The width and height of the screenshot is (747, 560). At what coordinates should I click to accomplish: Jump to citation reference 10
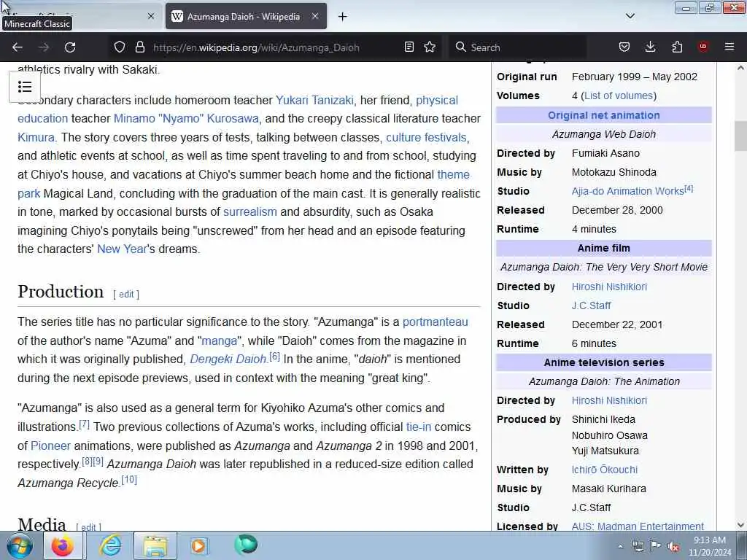pyautogui.click(x=129, y=480)
